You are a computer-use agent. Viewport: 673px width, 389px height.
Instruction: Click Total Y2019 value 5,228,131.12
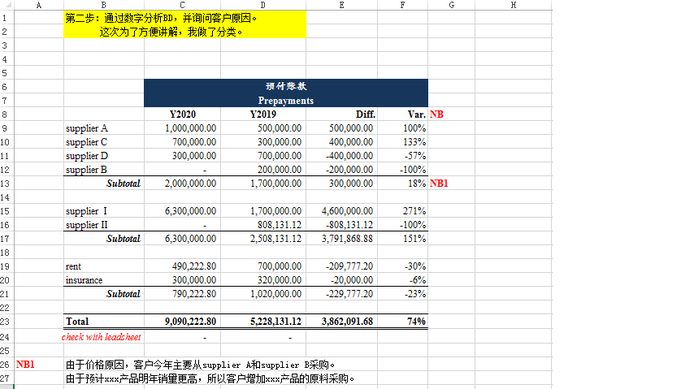point(263,322)
